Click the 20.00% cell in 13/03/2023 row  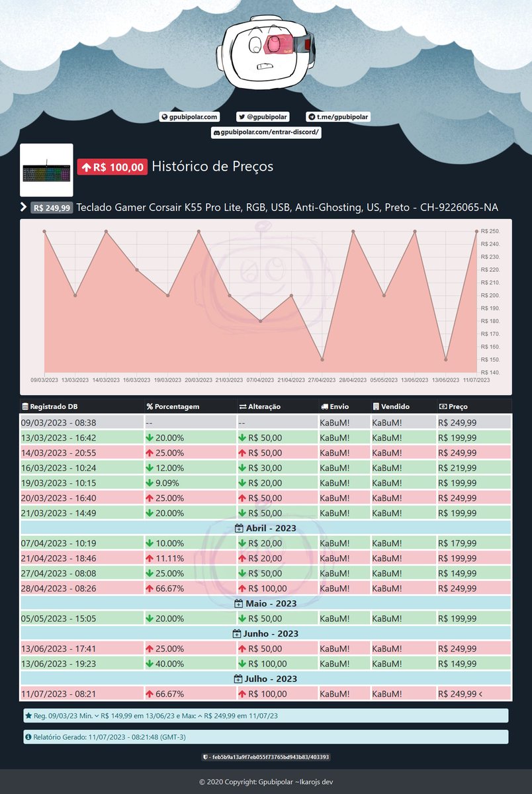tap(190, 437)
